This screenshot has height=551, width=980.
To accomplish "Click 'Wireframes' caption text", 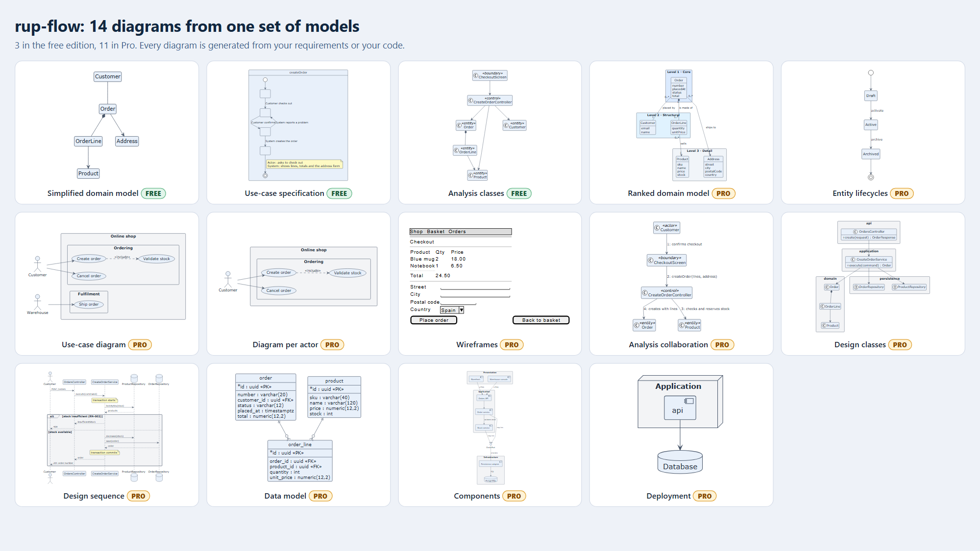I will (x=477, y=345).
